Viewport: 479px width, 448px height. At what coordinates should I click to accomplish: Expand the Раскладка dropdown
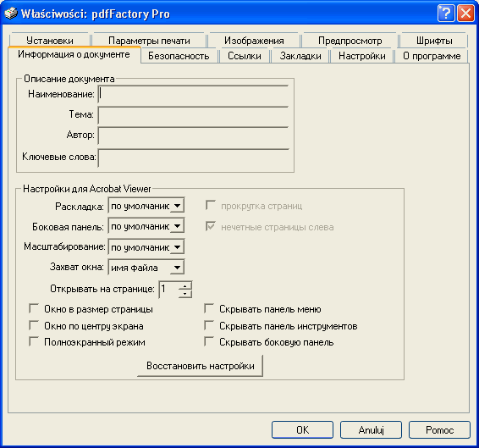[146, 205]
